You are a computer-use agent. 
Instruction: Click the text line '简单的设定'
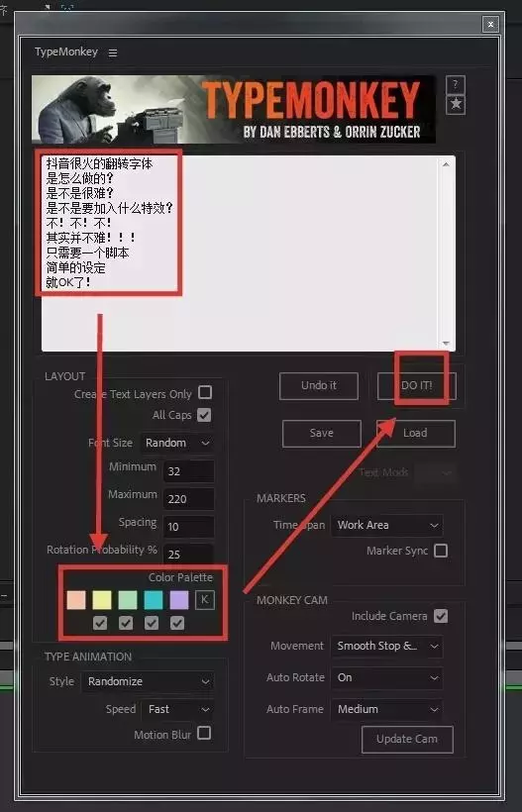(75, 268)
